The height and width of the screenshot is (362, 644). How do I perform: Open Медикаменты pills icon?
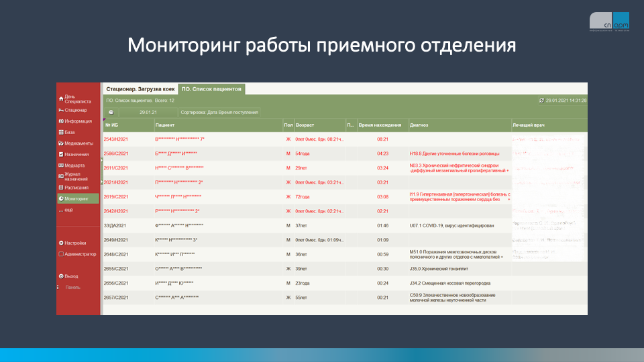click(61, 143)
